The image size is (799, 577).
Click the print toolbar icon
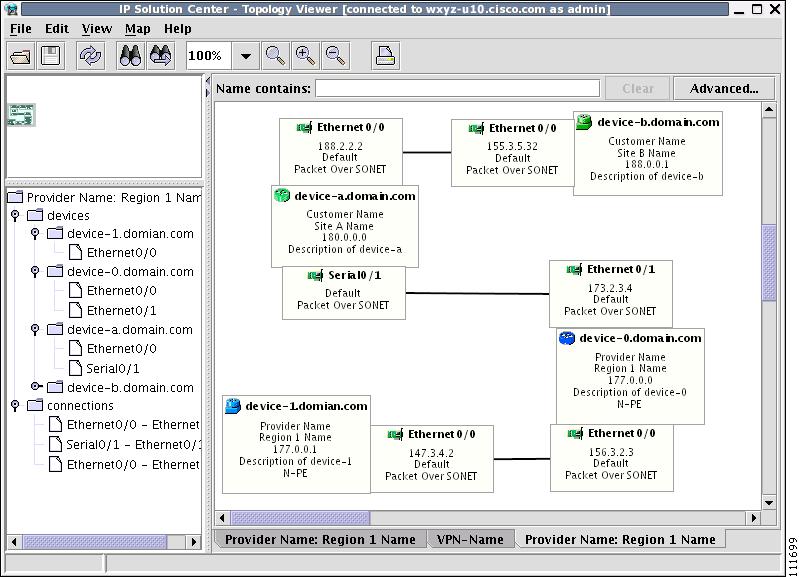click(385, 56)
